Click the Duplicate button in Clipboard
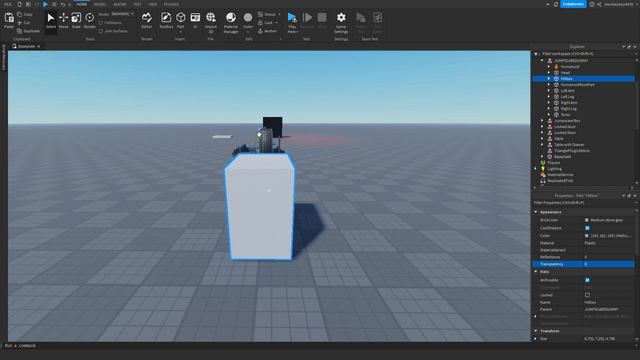 point(28,31)
